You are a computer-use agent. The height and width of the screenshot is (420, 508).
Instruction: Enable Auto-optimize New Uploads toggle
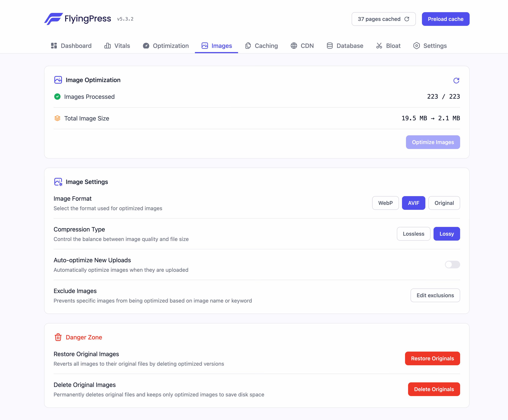(x=452, y=264)
